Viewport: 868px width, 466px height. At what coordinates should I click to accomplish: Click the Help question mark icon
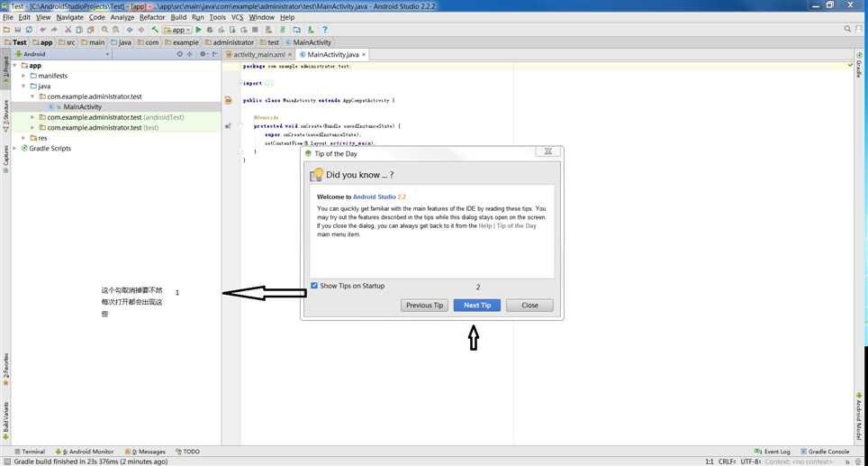click(x=325, y=30)
